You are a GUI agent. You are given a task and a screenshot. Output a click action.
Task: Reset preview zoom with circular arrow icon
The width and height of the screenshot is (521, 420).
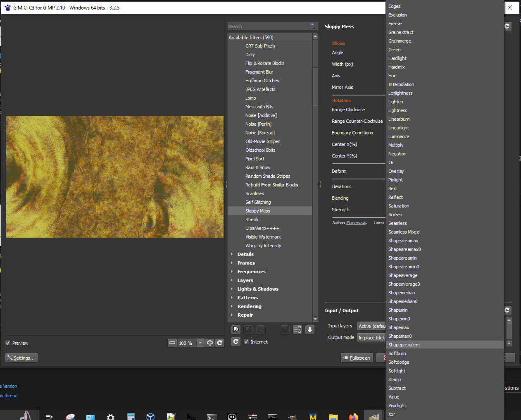point(220,343)
